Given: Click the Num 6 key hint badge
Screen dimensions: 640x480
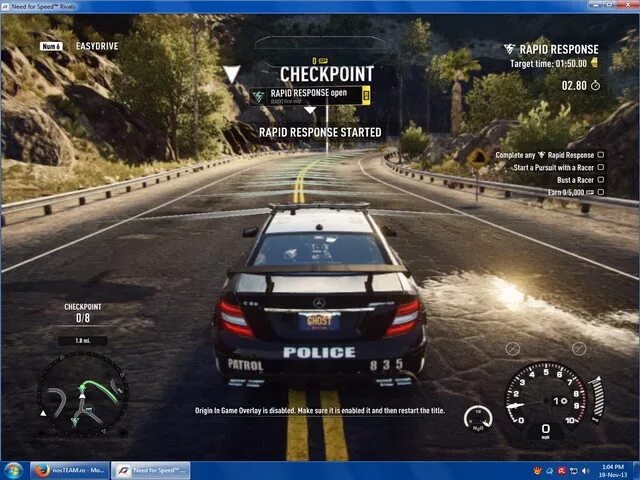Looking at the screenshot, I should tap(51, 46).
